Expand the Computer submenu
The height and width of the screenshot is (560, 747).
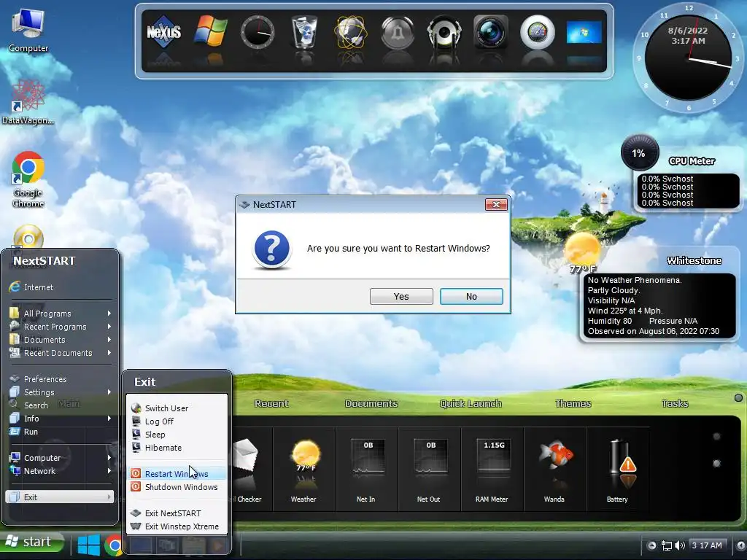pos(60,458)
